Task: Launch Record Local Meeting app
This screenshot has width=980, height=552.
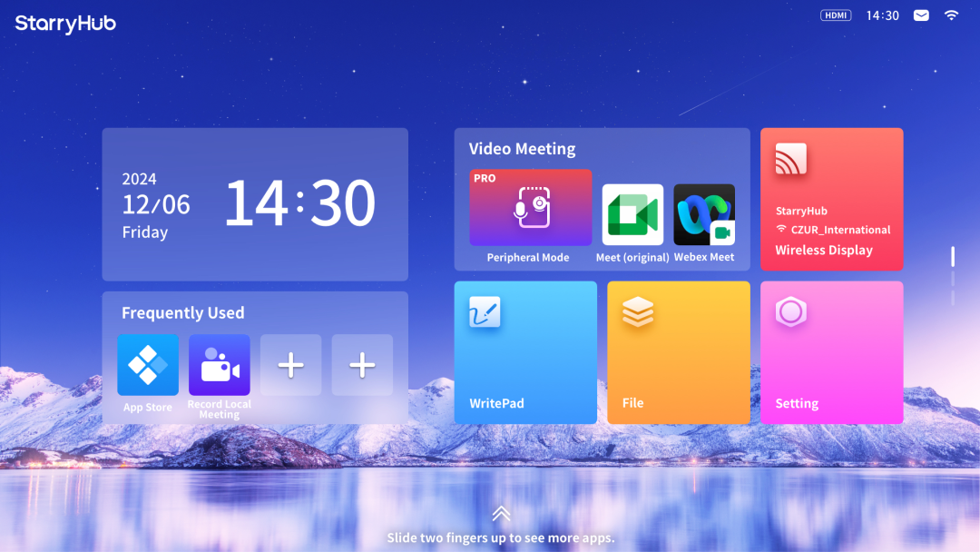Action: pyautogui.click(x=220, y=364)
